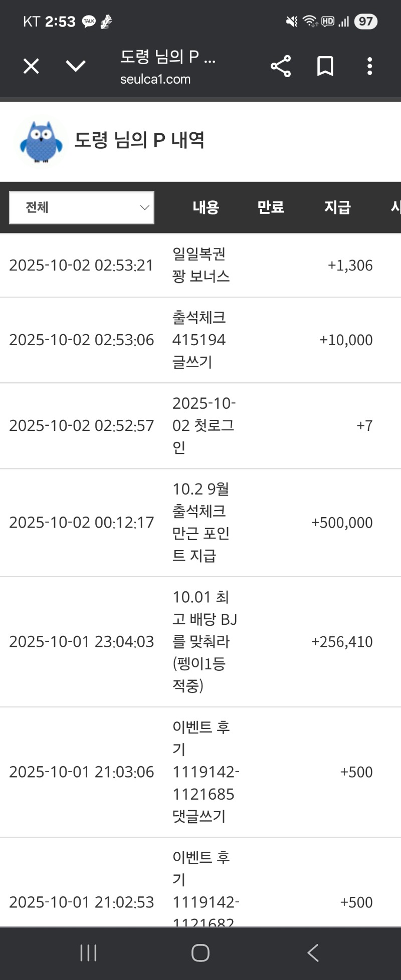Screen dimensions: 401x980
Task: Open the 최고 배당 BJ를 맞춰라 entry
Action: [x=205, y=641]
